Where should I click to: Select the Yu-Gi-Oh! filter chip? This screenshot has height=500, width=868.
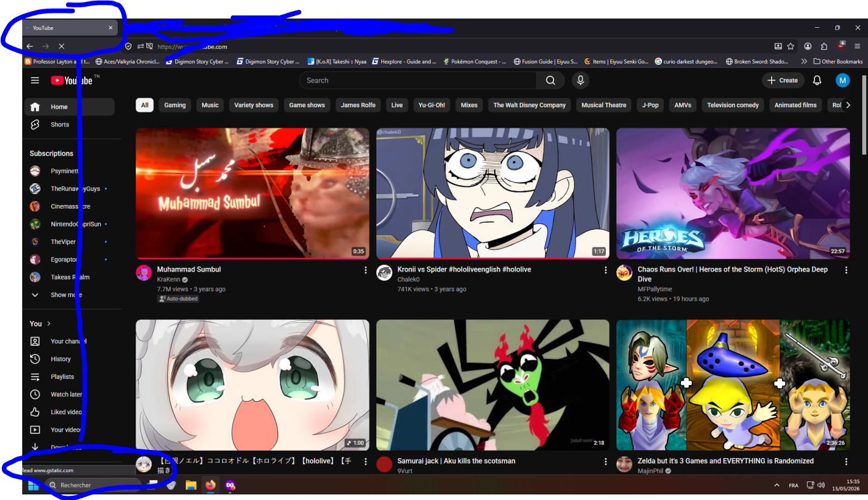(432, 105)
